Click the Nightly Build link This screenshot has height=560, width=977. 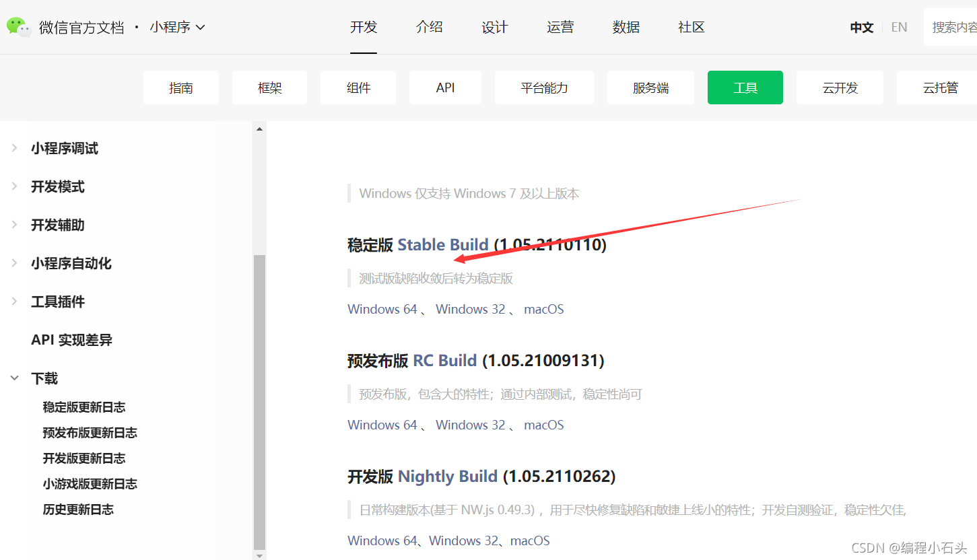point(448,476)
